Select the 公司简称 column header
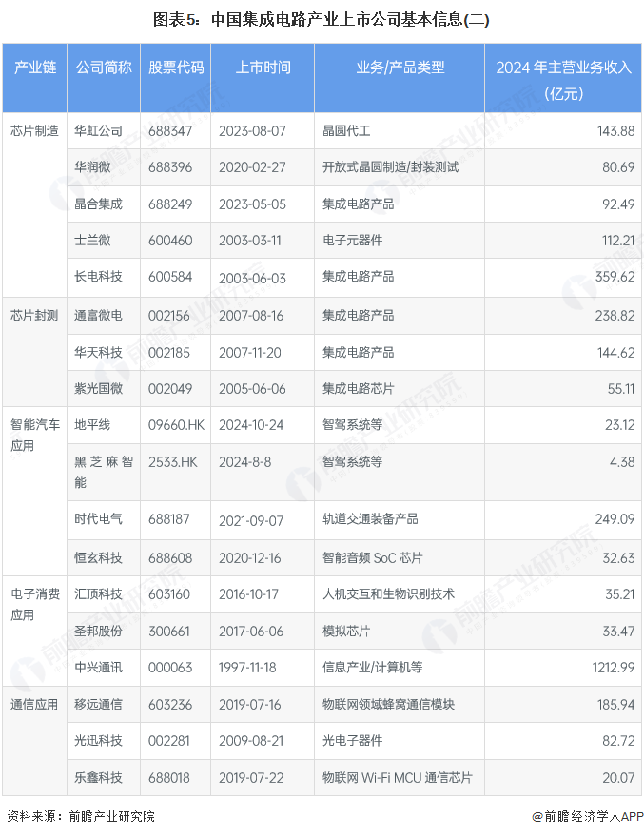Viewport: 644px width, 836px height. click(x=104, y=68)
